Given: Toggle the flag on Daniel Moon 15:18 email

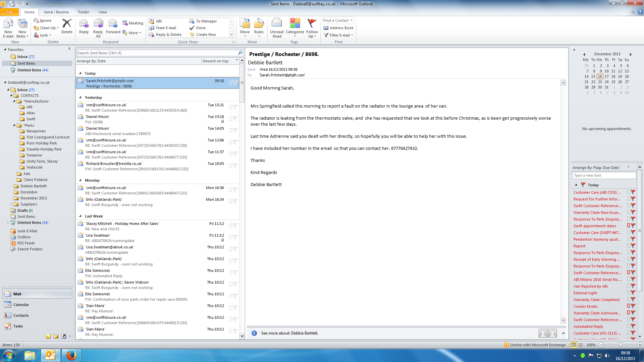Looking at the screenshot, I should pos(235,119).
